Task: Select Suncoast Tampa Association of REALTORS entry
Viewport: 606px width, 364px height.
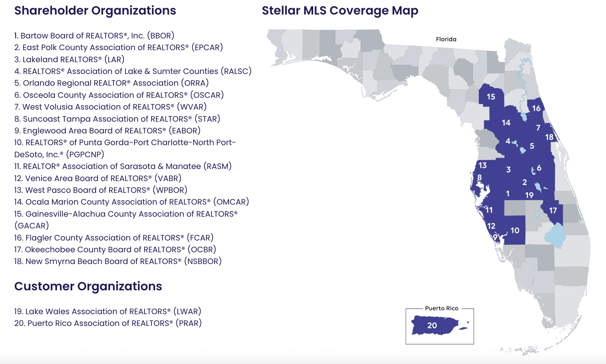Action: 117,119
